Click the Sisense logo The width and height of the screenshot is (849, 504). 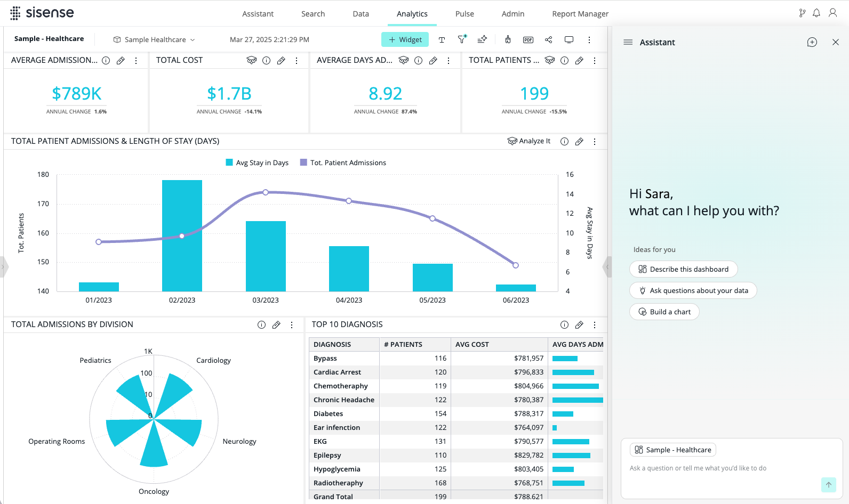coord(42,13)
